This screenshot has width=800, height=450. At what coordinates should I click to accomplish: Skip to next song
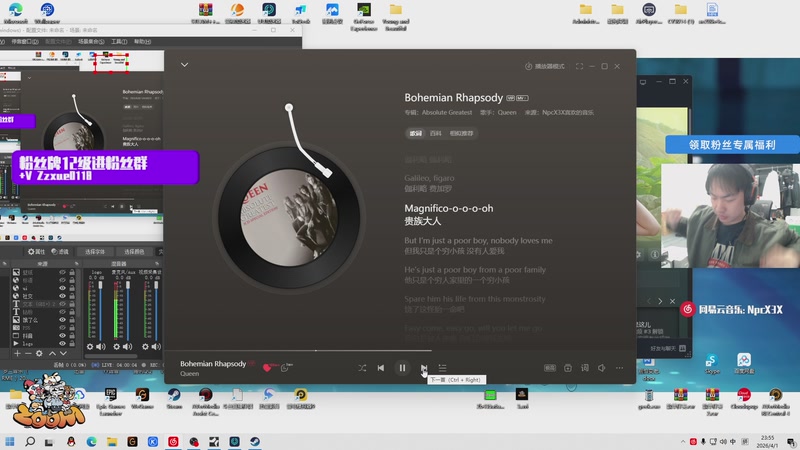[x=423, y=368]
